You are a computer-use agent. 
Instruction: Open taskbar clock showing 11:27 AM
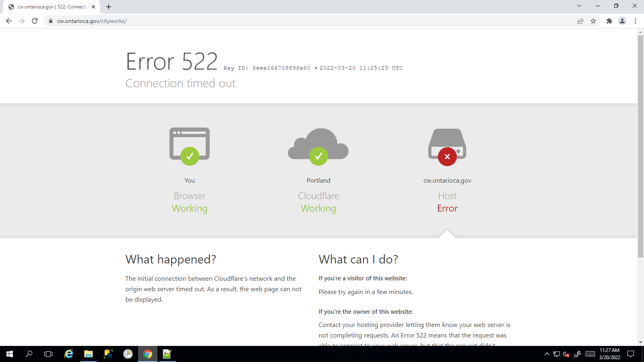click(x=609, y=354)
